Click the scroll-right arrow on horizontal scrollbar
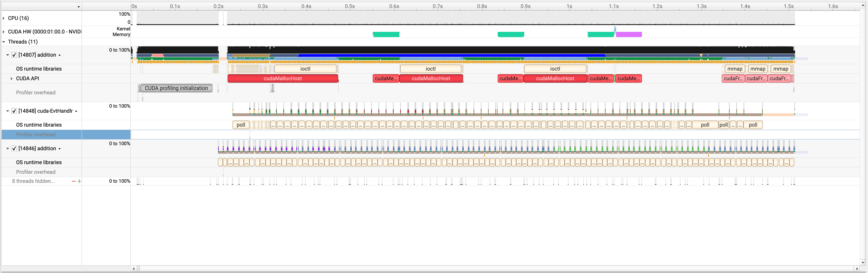The width and height of the screenshot is (868, 273). click(x=857, y=269)
